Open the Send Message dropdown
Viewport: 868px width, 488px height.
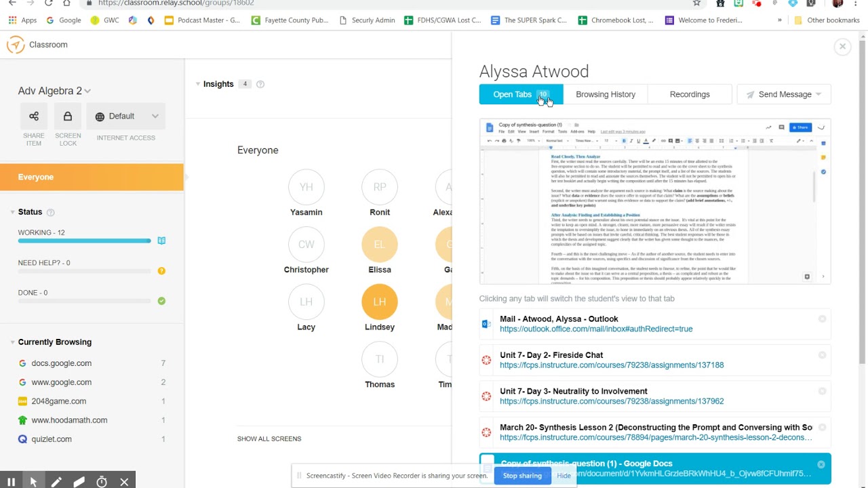coord(784,94)
